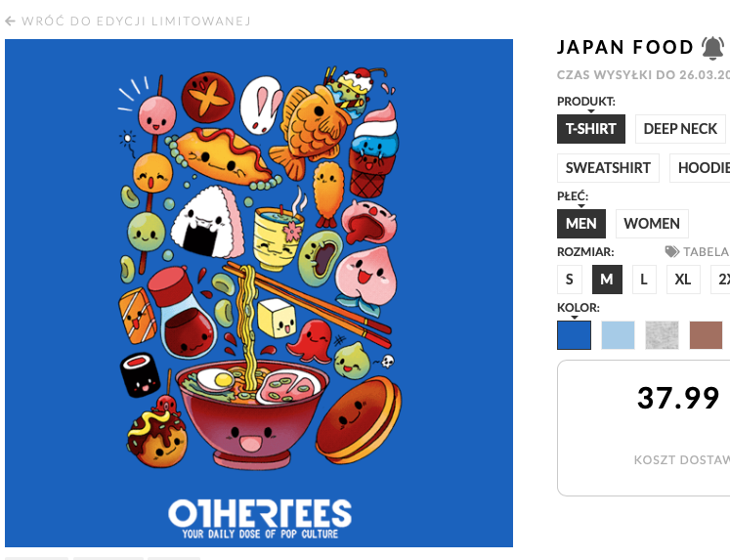
Task: Click the Japan Food shirt design image
Action: 259,293
